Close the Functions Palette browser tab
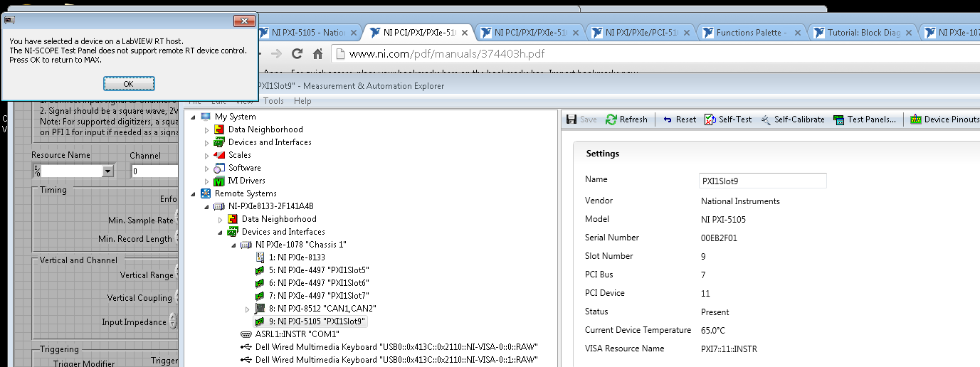 pyautogui.click(x=799, y=33)
